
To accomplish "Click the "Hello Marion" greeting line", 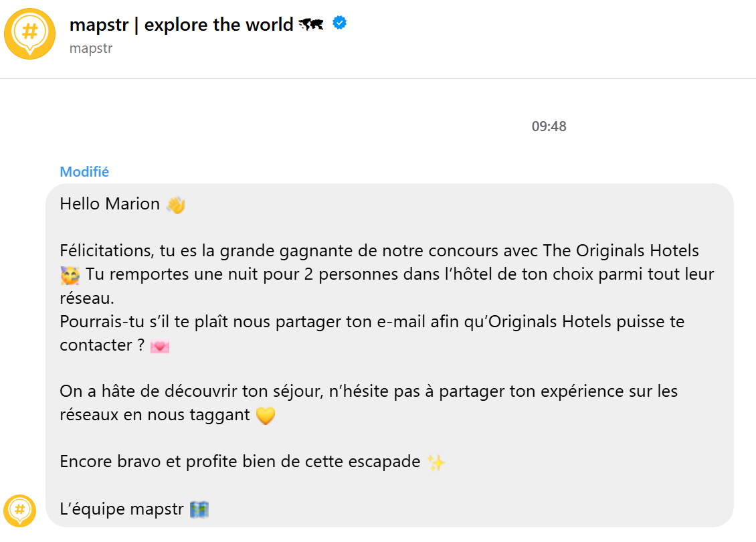I will click(x=110, y=204).
